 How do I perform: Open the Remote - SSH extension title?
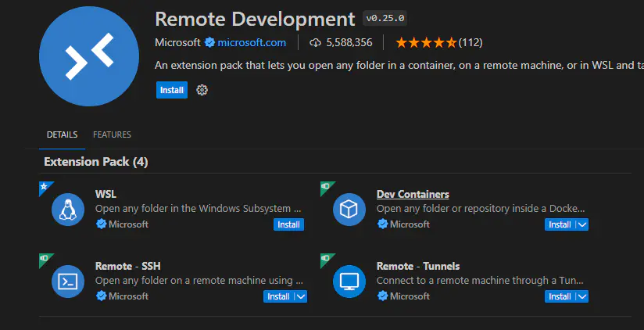[127, 266]
